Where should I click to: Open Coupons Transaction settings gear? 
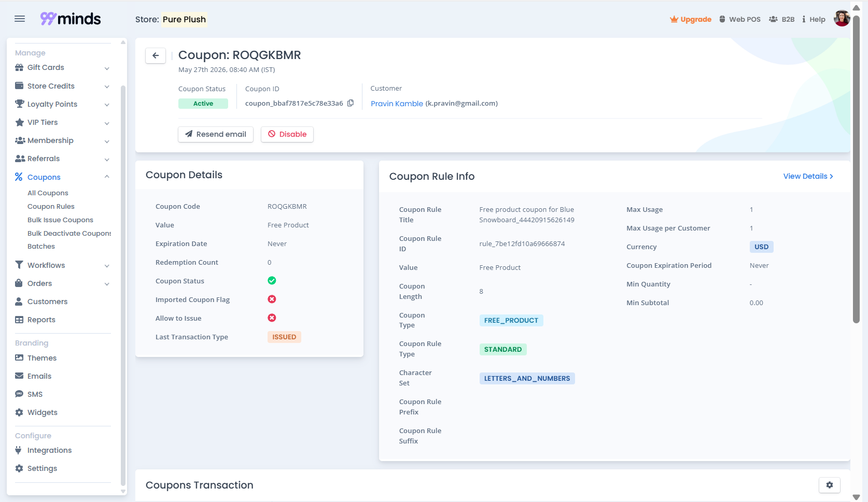click(x=830, y=485)
